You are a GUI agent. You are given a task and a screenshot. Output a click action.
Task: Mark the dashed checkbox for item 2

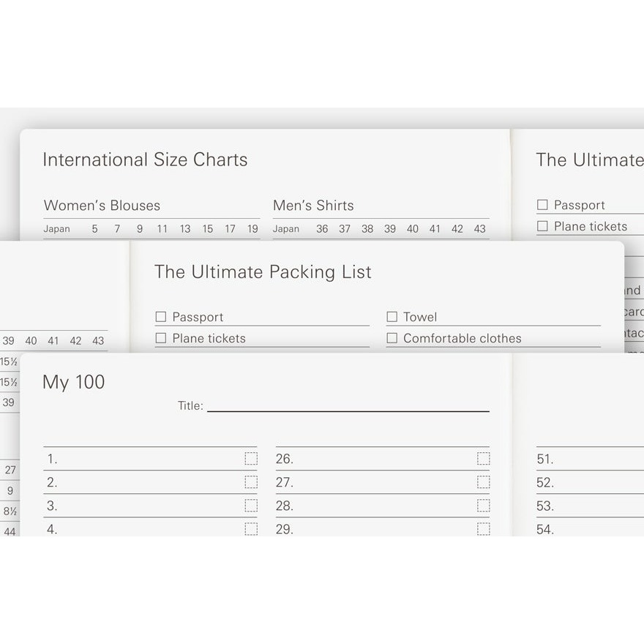(x=251, y=482)
